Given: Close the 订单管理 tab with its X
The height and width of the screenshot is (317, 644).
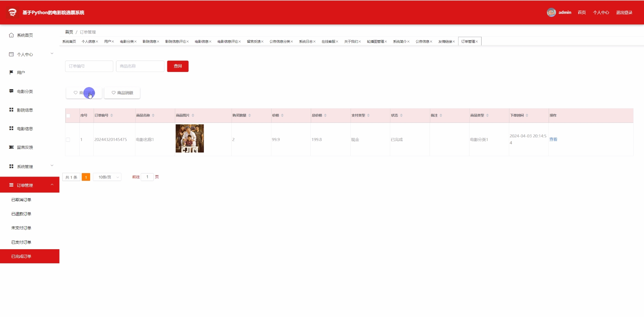Looking at the screenshot, I should 477,42.
